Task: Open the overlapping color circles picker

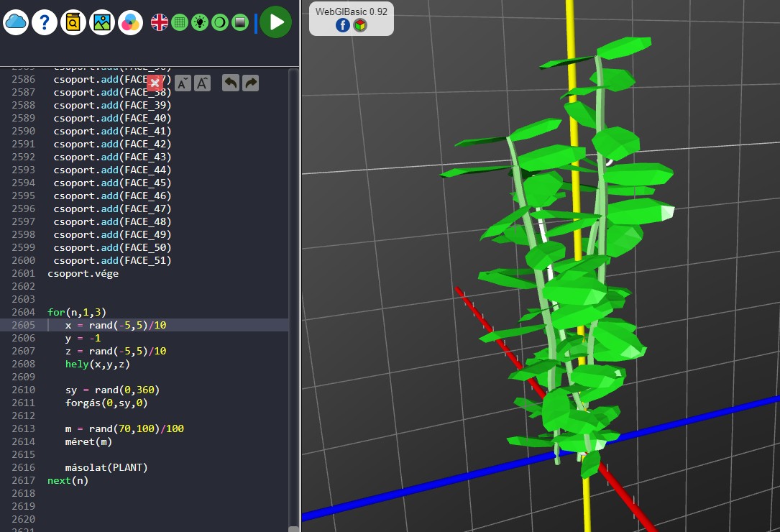Action: [130, 22]
